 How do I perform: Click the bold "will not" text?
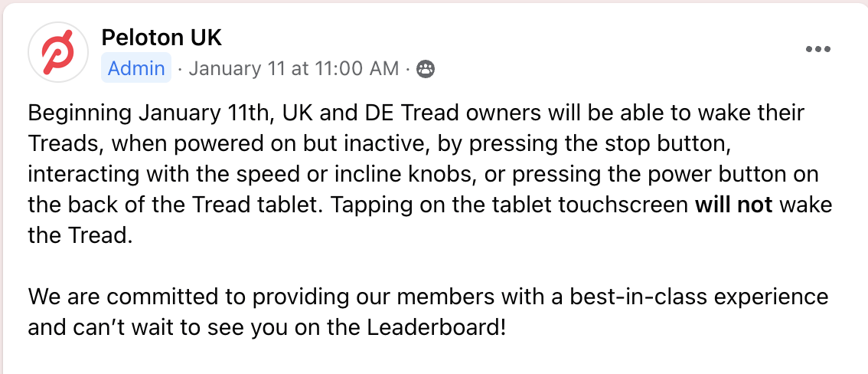[x=733, y=205]
